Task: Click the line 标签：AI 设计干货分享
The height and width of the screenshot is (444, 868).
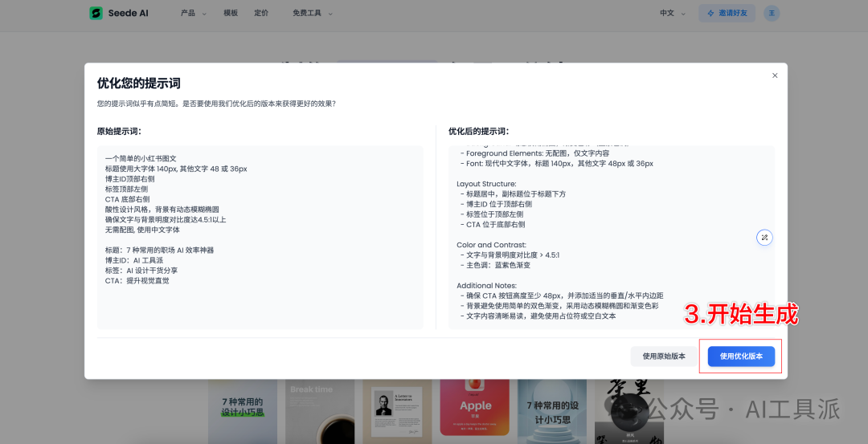Action: point(141,271)
